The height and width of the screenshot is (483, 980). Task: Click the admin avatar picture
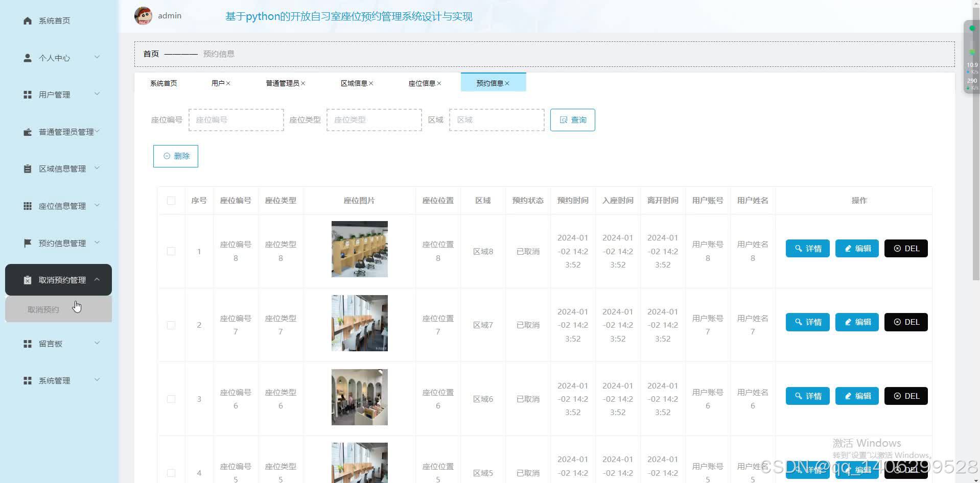pos(143,16)
